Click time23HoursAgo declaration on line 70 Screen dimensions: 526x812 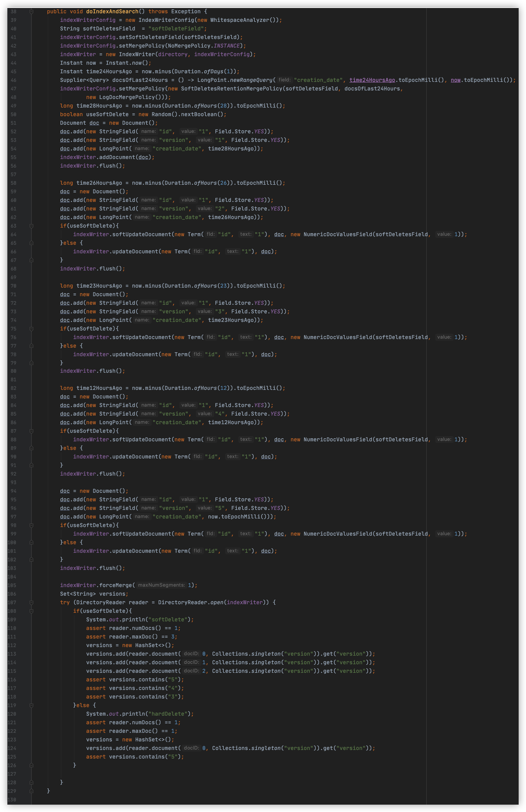tap(99, 286)
